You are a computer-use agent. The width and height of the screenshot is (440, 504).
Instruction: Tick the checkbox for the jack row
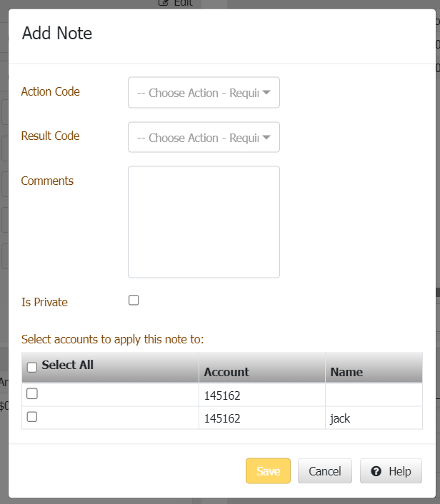(32, 417)
